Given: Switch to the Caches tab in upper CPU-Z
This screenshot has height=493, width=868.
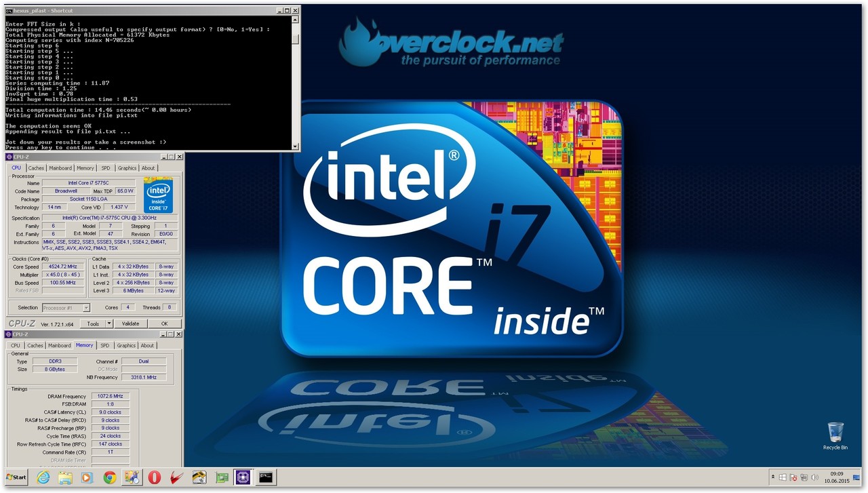Looking at the screenshot, I should pyautogui.click(x=36, y=168).
